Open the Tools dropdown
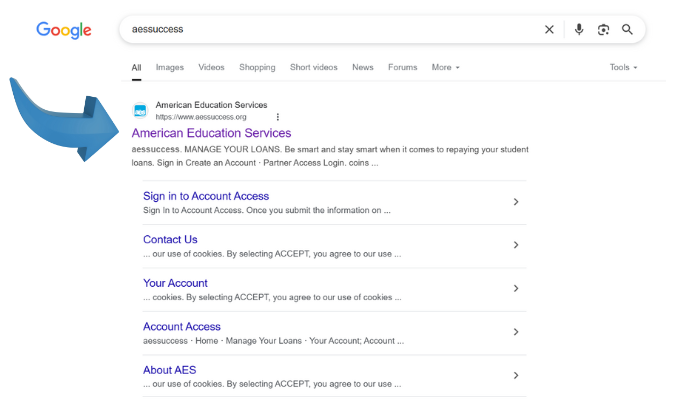 [623, 67]
